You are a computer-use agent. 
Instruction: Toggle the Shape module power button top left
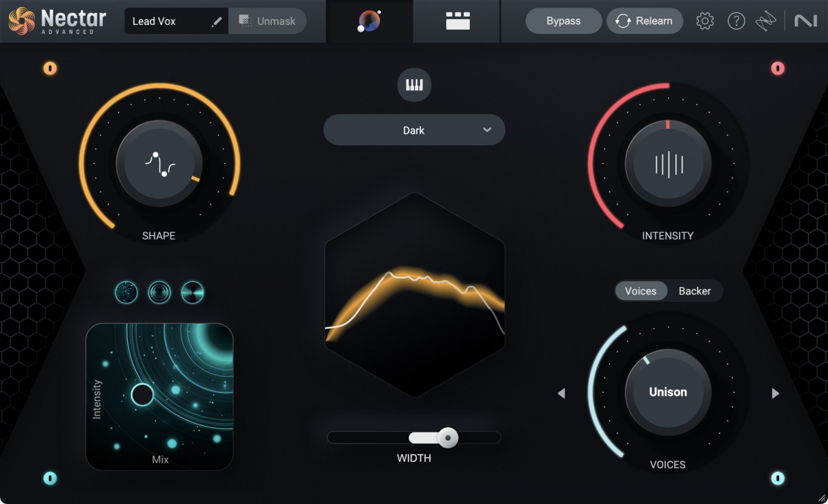[50, 68]
